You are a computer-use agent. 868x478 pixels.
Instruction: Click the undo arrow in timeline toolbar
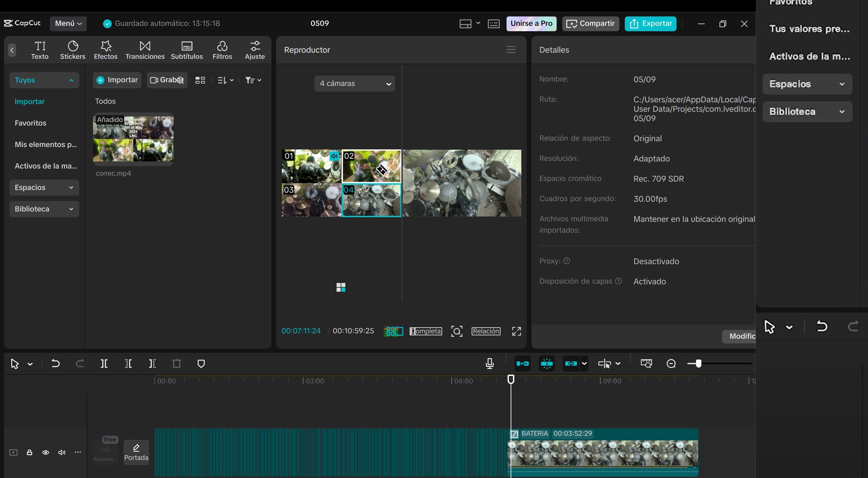click(55, 364)
